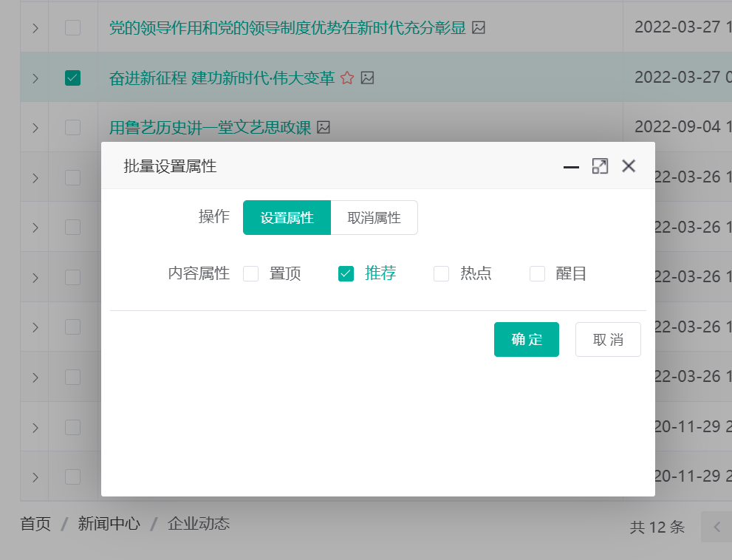Click the fullscreen expand icon on the dialog

coord(600,165)
